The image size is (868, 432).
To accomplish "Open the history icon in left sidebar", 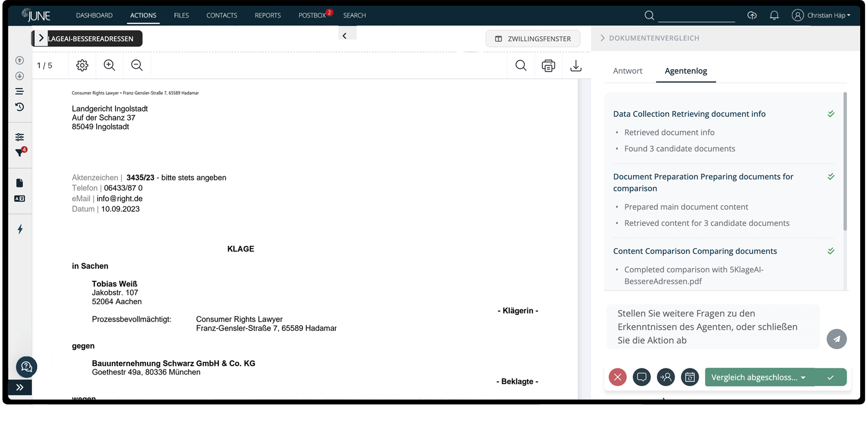I will (x=19, y=107).
